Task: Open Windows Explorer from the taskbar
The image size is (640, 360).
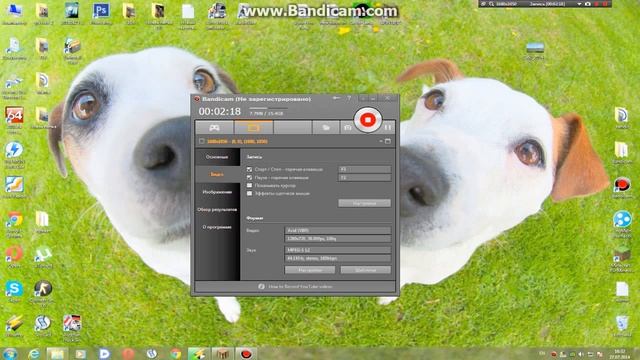Action: pyautogui.click(x=57, y=354)
